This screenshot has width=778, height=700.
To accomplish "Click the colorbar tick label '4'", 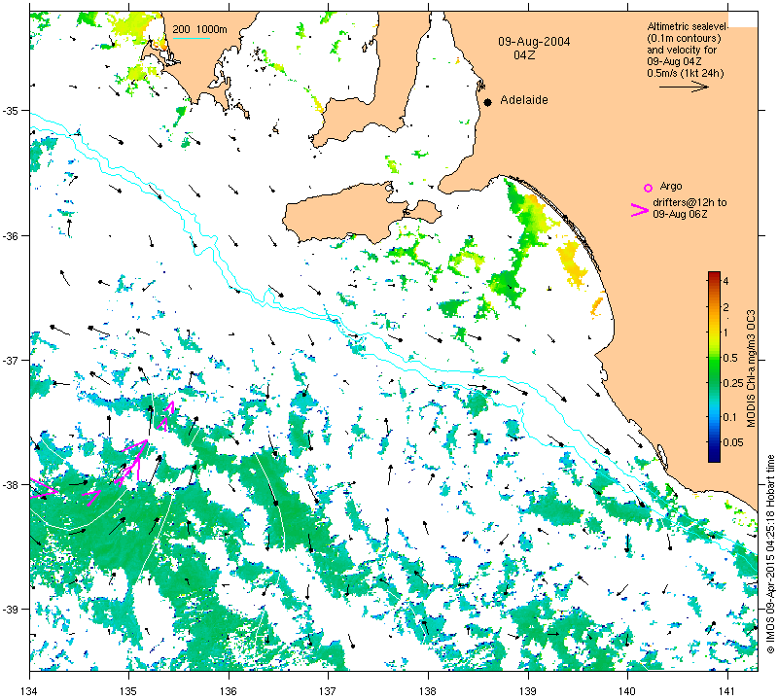I will pos(725,281).
